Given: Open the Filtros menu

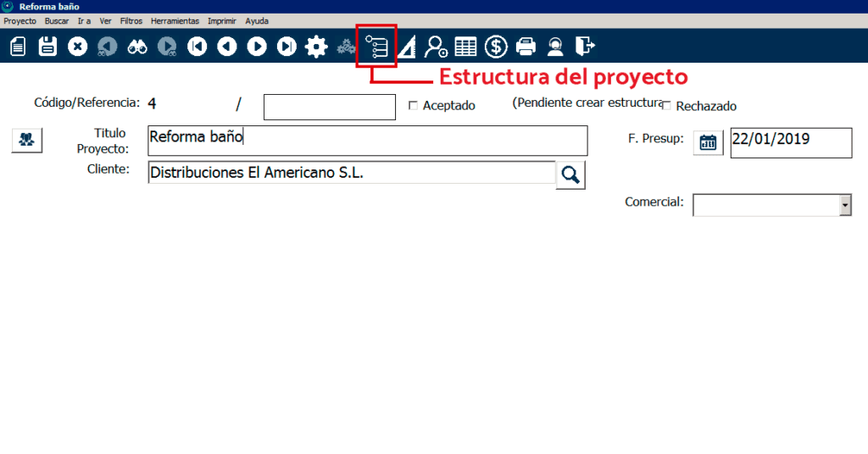Looking at the screenshot, I should (x=131, y=20).
